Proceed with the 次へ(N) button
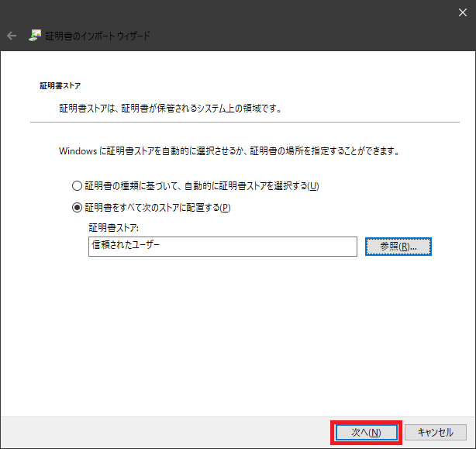The height and width of the screenshot is (449, 476). [366, 432]
